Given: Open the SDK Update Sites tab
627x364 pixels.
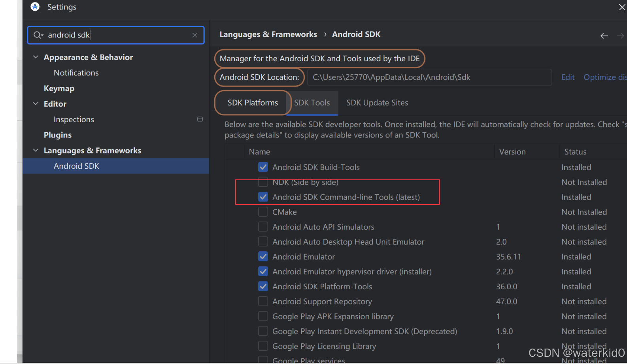Looking at the screenshot, I should (x=377, y=103).
